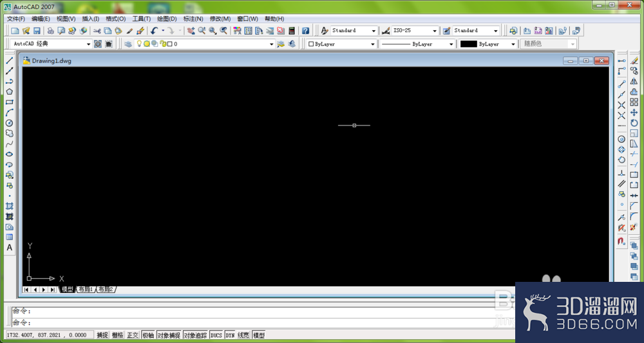
Task: Select the Erase tool in Modify toolbar
Action: pyautogui.click(x=634, y=60)
